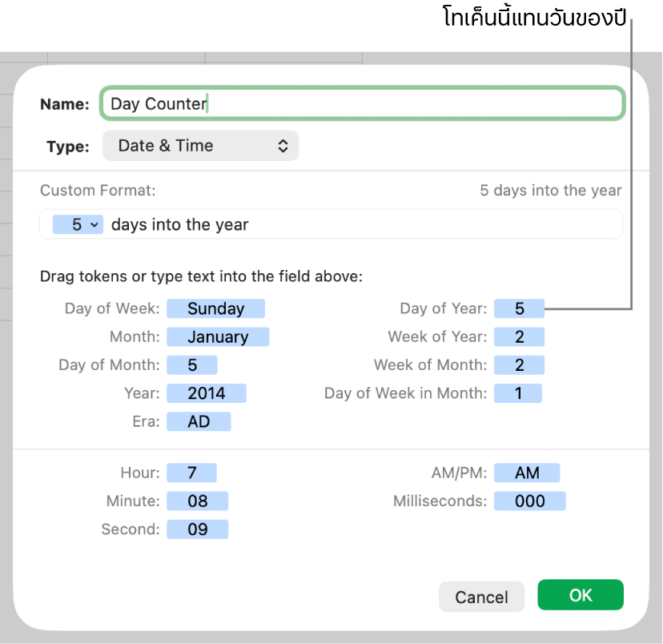The width and height of the screenshot is (663, 644).
Task: Select the January Month token
Action: [218, 337]
